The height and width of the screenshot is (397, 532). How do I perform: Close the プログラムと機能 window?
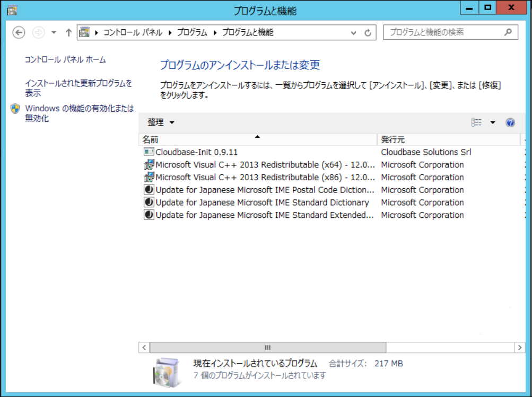[x=511, y=7]
